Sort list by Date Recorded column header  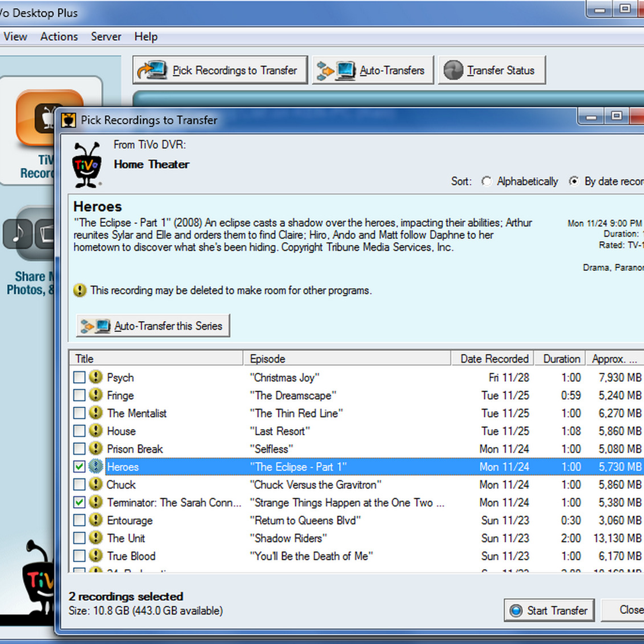tap(493, 359)
